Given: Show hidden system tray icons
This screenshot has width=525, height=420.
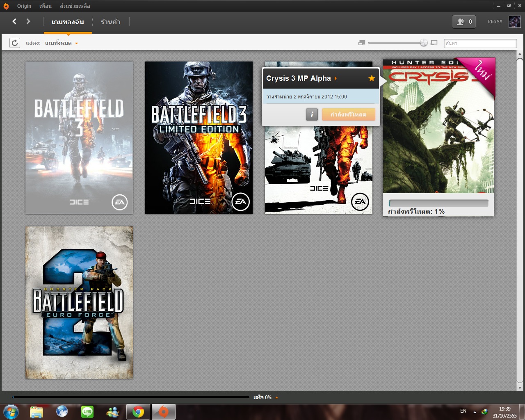Looking at the screenshot, I should (x=475, y=412).
